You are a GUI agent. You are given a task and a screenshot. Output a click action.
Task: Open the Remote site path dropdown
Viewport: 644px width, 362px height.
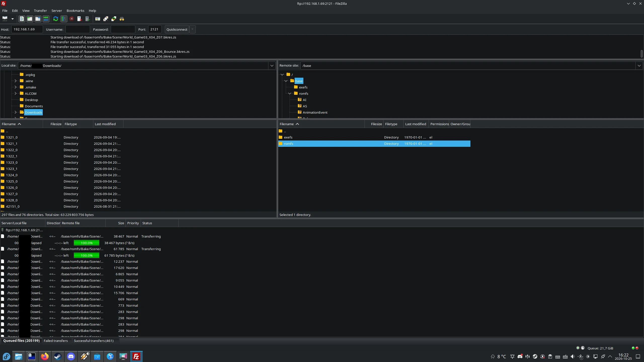[639, 66]
